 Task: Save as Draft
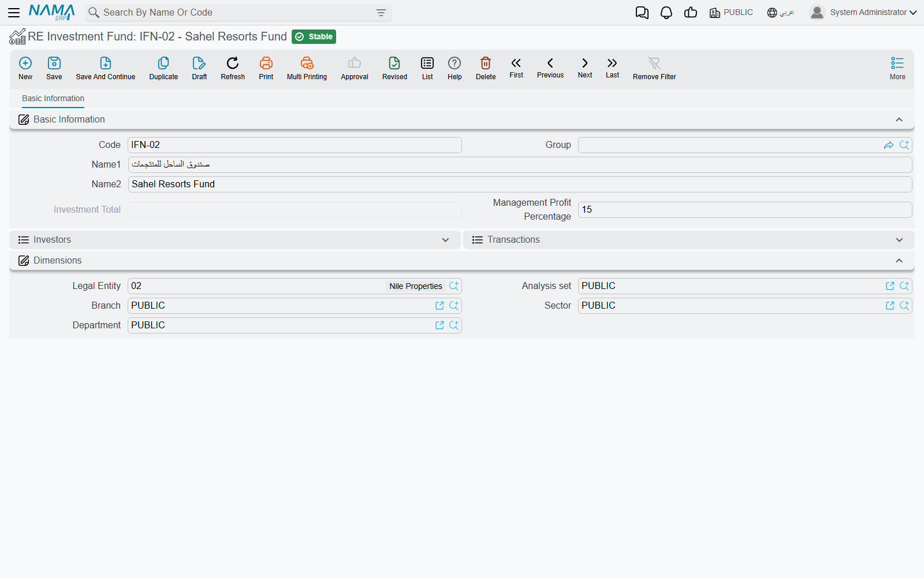[199, 68]
